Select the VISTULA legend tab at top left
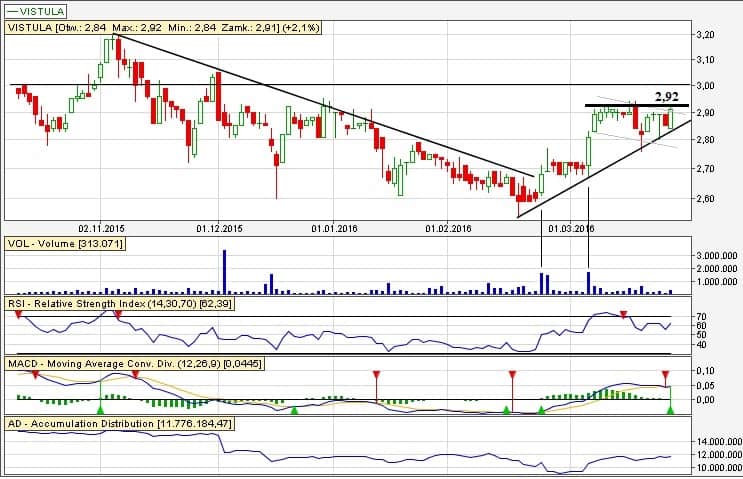 point(37,10)
